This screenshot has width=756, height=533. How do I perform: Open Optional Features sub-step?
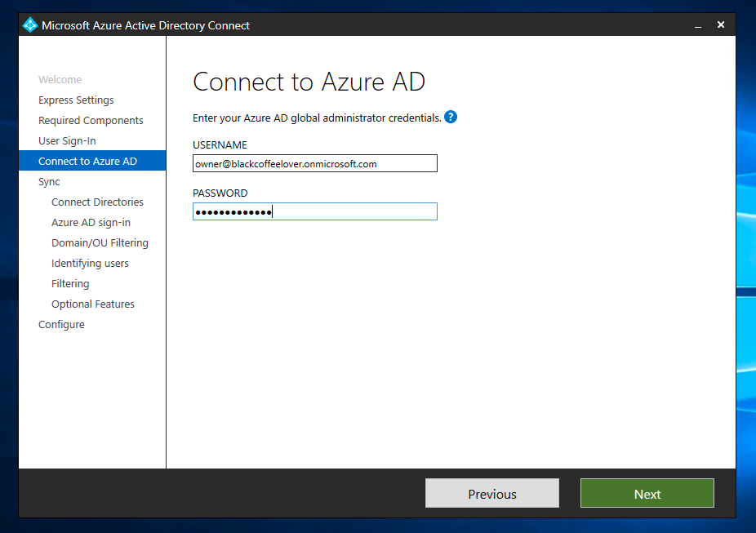[93, 304]
